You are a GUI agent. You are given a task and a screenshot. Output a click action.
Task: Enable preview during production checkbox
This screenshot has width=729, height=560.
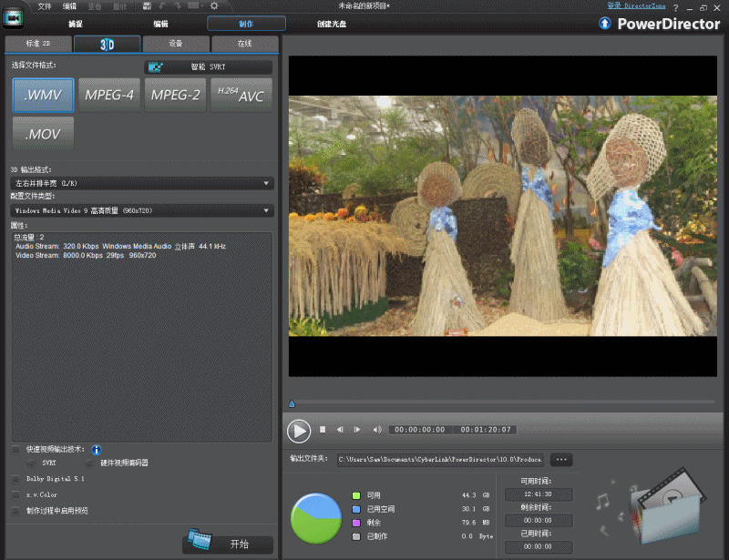tap(15, 511)
